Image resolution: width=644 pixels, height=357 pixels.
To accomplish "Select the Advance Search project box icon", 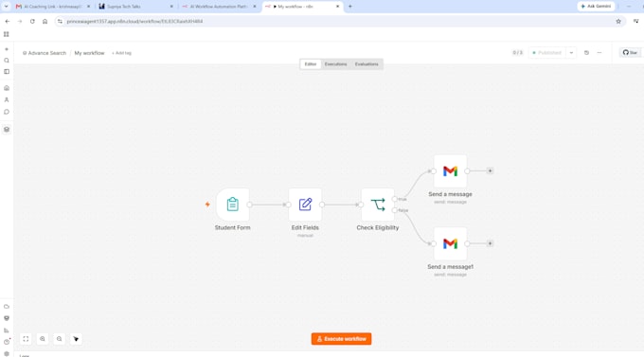I will (x=7, y=130).
